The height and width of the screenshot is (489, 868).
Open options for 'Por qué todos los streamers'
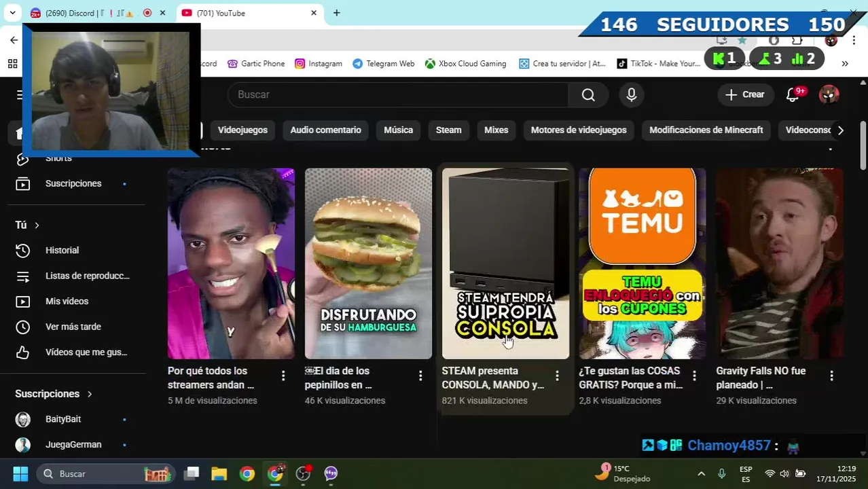(x=283, y=376)
